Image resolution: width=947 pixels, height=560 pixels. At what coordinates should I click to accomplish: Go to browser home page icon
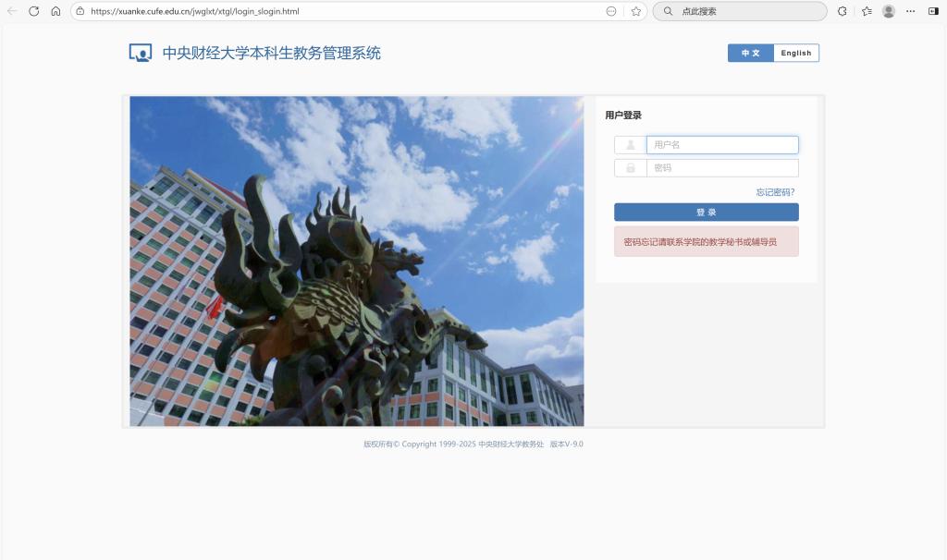point(55,11)
